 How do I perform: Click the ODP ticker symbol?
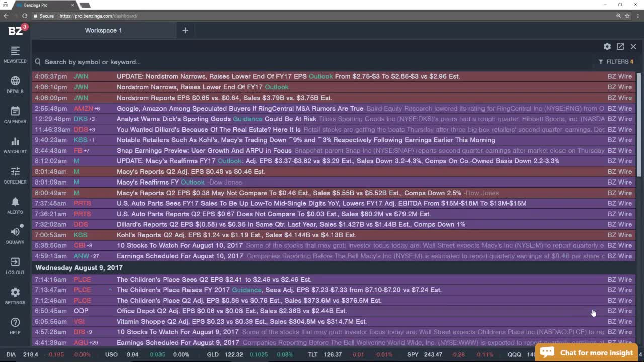(80, 311)
